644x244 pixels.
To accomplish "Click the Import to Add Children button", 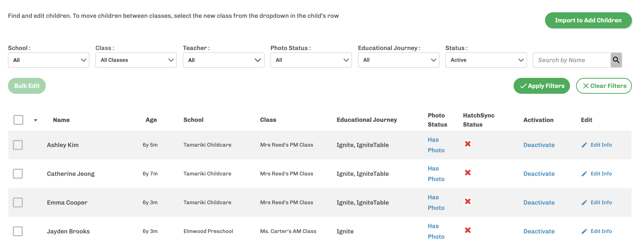I will click(588, 20).
